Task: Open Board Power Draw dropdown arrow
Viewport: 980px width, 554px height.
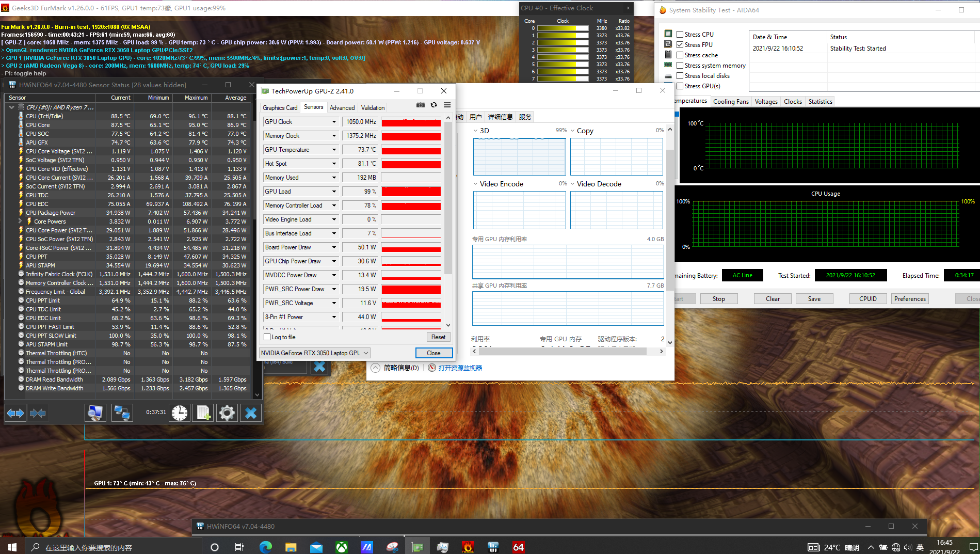Action: [334, 247]
